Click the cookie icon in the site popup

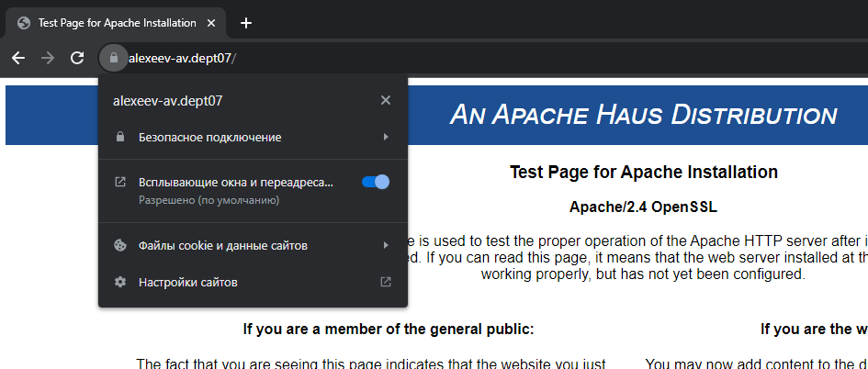pyautogui.click(x=119, y=246)
